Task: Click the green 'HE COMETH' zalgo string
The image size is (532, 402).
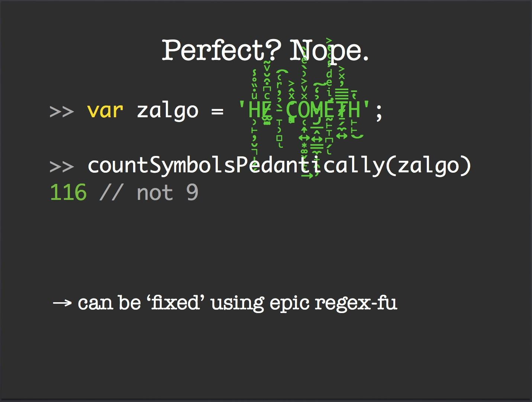Action: [x=304, y=110]
